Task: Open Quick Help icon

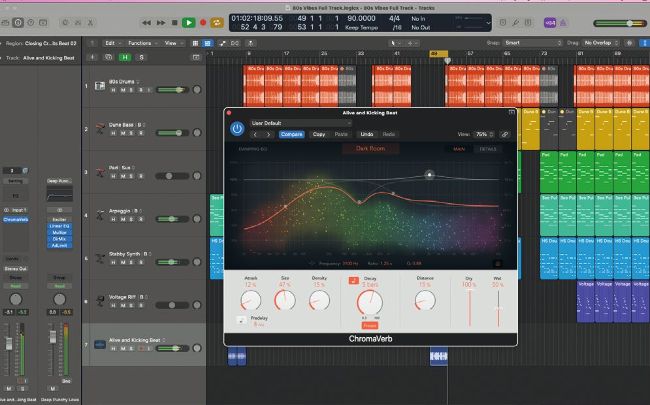Action: point(31,23)
